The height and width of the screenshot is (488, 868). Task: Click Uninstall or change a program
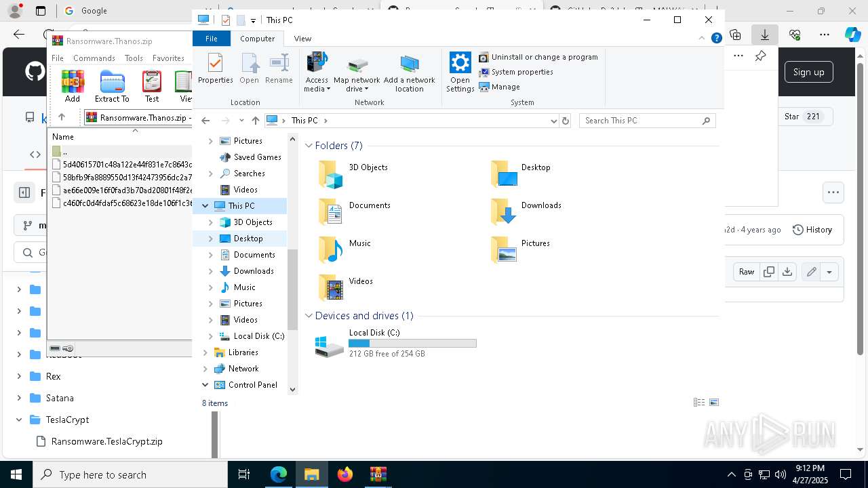(538, 57)
